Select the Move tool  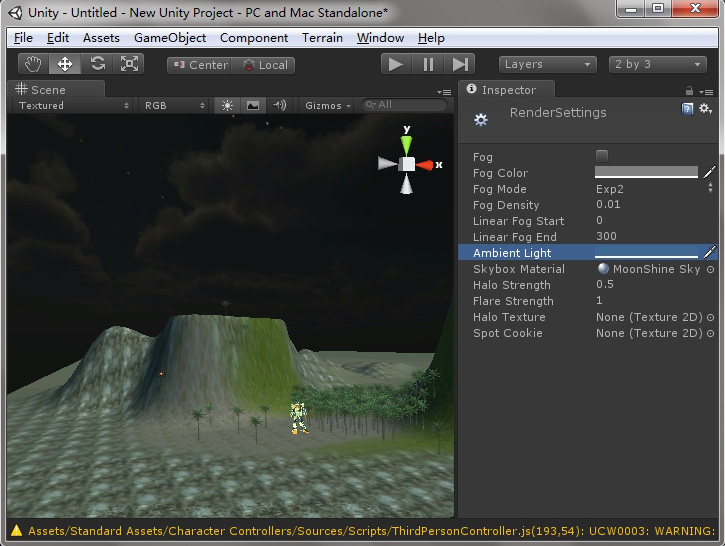point(65,64)
